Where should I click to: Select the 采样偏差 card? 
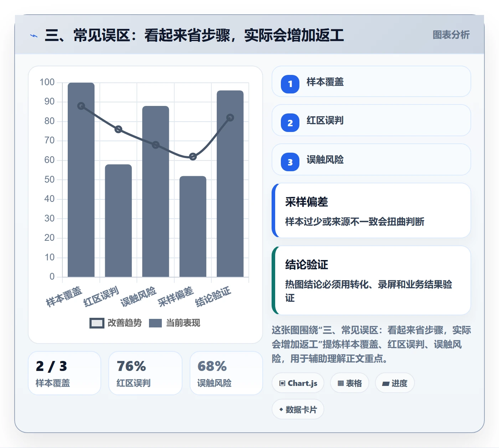coord(371,210)
